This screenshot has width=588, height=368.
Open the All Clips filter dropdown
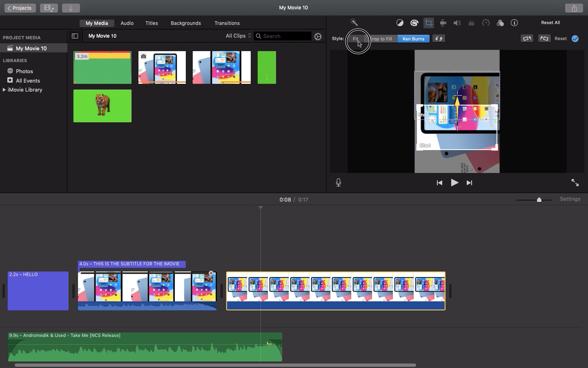238,36
